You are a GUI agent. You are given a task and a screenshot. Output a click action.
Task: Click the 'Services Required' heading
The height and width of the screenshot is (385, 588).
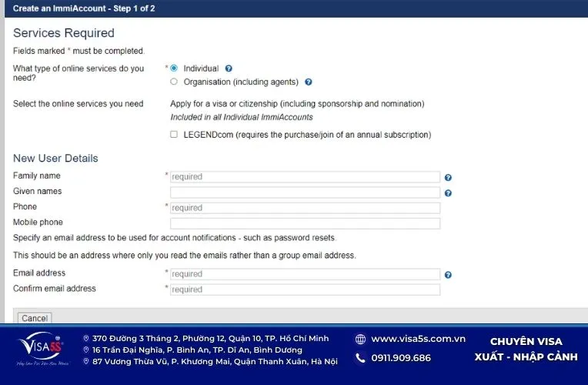coord(64,33)
